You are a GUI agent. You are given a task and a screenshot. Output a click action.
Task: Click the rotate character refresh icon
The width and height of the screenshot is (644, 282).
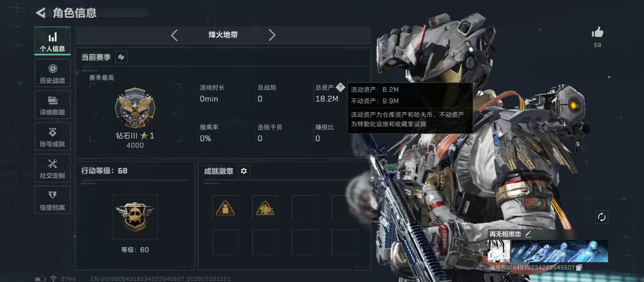click(602, 217)
